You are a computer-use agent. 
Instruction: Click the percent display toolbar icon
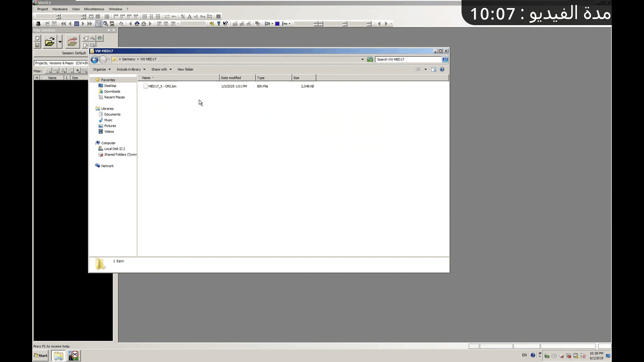[x=182, y=16]
